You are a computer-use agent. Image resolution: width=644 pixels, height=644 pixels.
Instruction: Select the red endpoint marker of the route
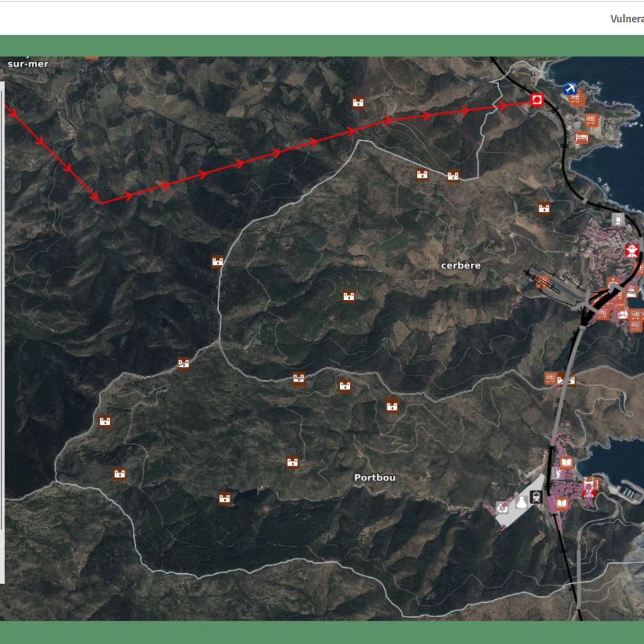(x=536, y=100)
